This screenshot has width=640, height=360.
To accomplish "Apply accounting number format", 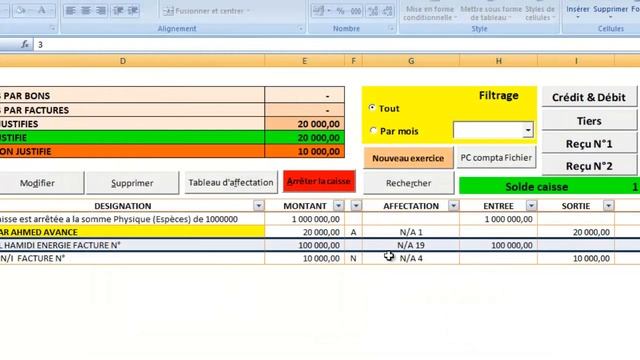I will tap(318, 11).
